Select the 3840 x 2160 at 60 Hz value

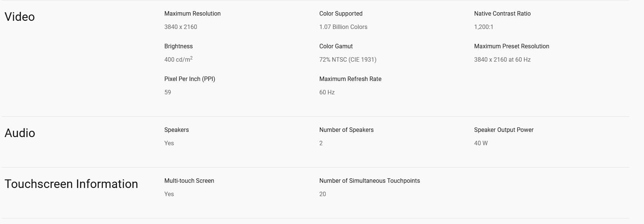502,59
